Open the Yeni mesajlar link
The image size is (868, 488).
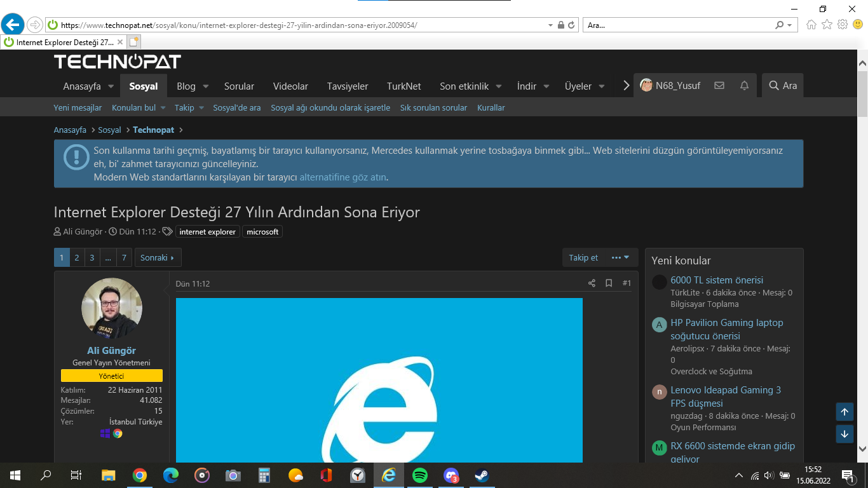pos(78,108)
